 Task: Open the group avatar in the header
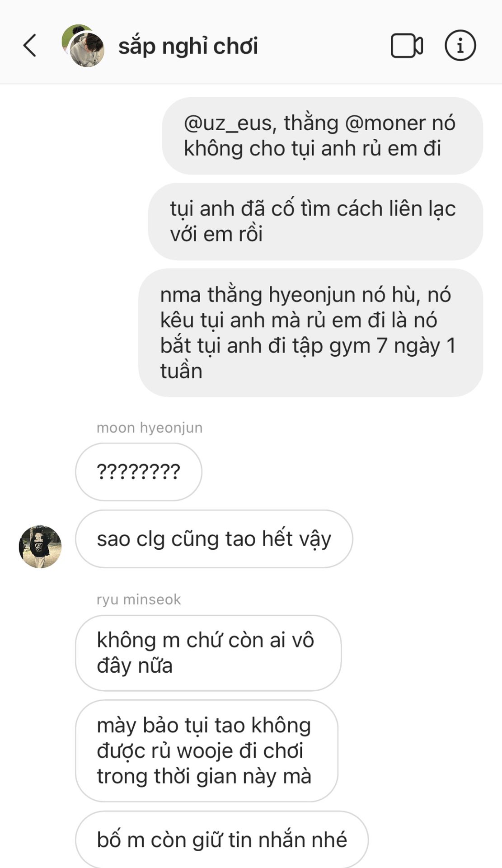pos(83,46)
